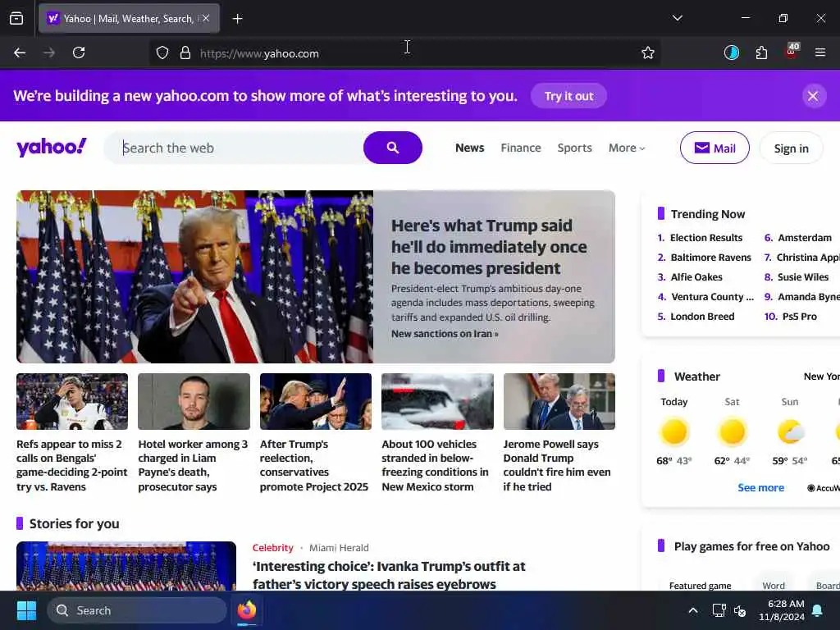Select trending topic Ps5 Pro
Image resolution: width=840 pixels, height=630 pixels.
799,317
